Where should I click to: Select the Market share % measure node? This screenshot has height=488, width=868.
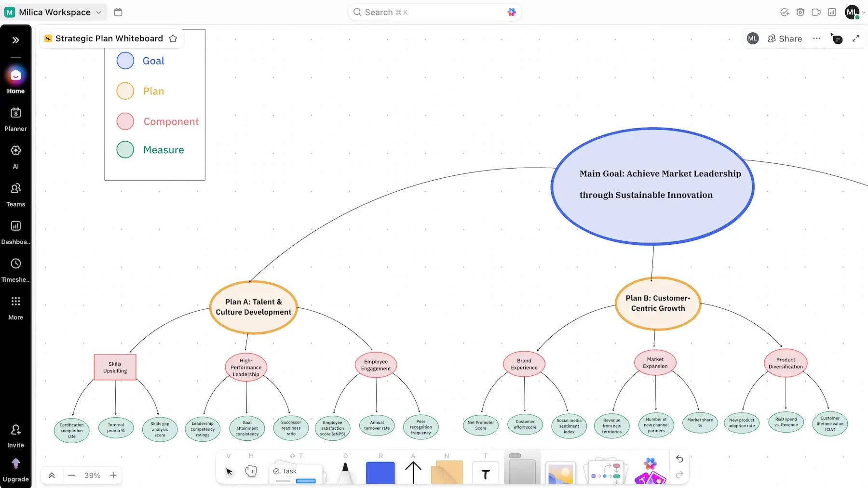tap(700, 422)
